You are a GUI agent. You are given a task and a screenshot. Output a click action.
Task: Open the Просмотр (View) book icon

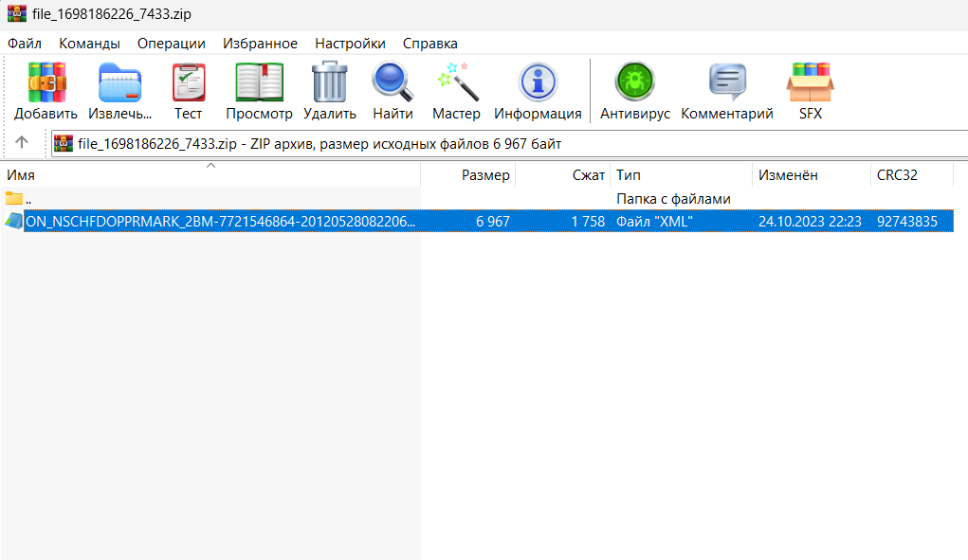click(x=259, y=82)
